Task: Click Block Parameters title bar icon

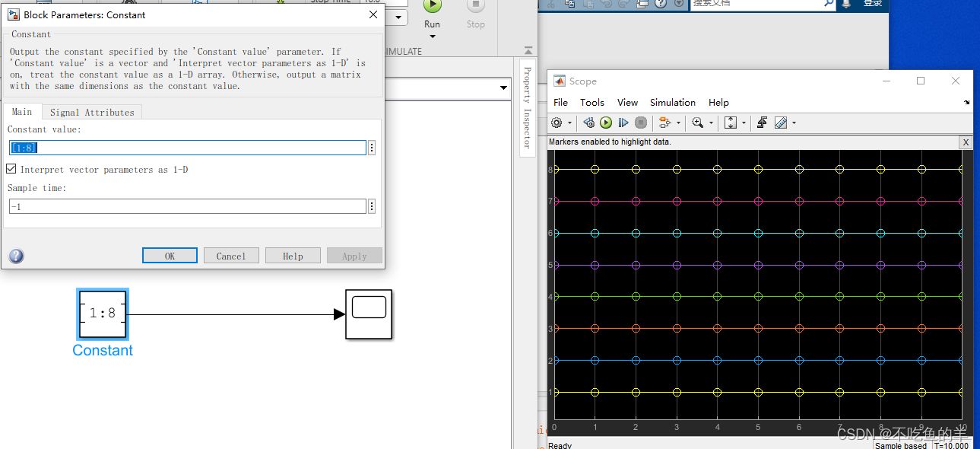Action: [x=13, y=14]
